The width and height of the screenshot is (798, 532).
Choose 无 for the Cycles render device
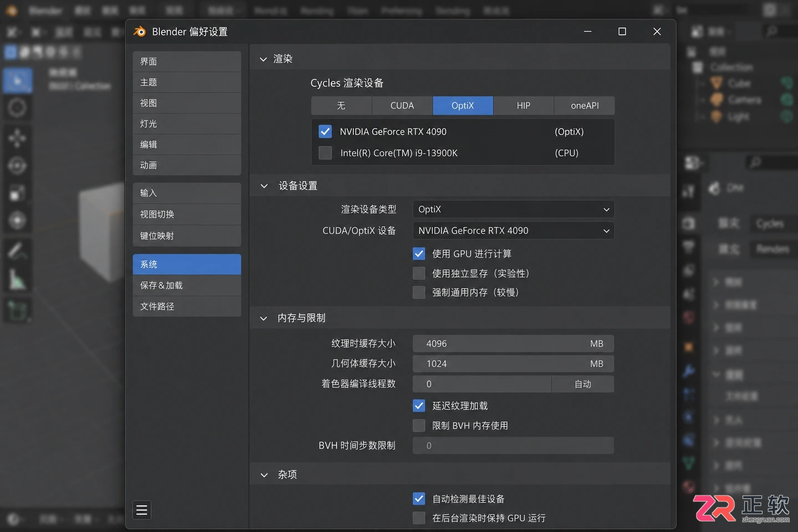(341, 105)
